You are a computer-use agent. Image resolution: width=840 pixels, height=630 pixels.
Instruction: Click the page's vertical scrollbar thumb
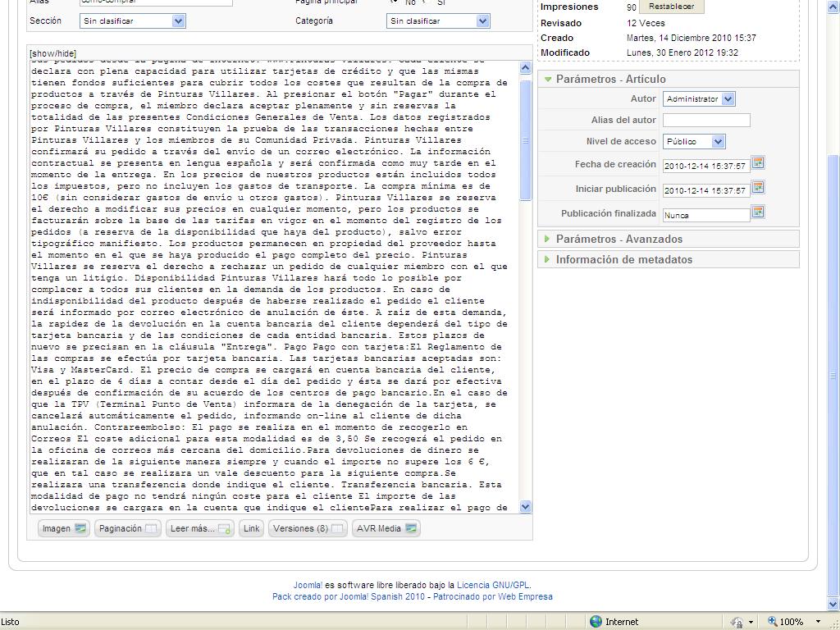click(833, 375)
